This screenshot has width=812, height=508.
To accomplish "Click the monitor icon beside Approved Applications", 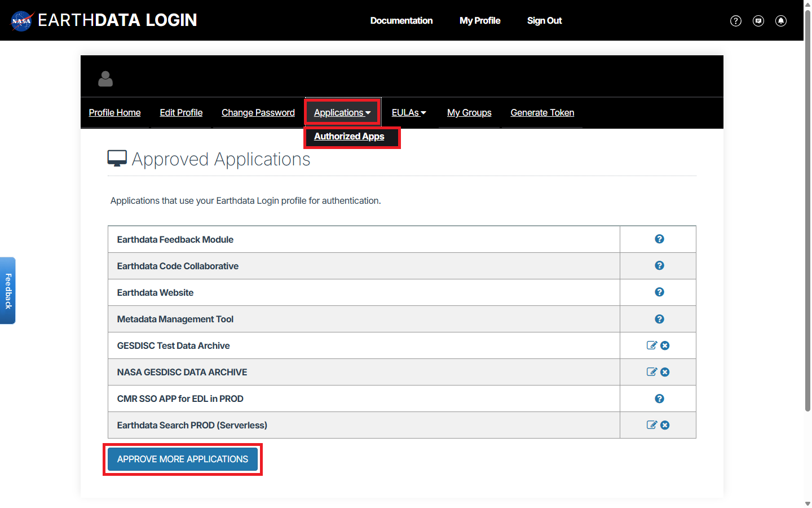I will [117, 159].
